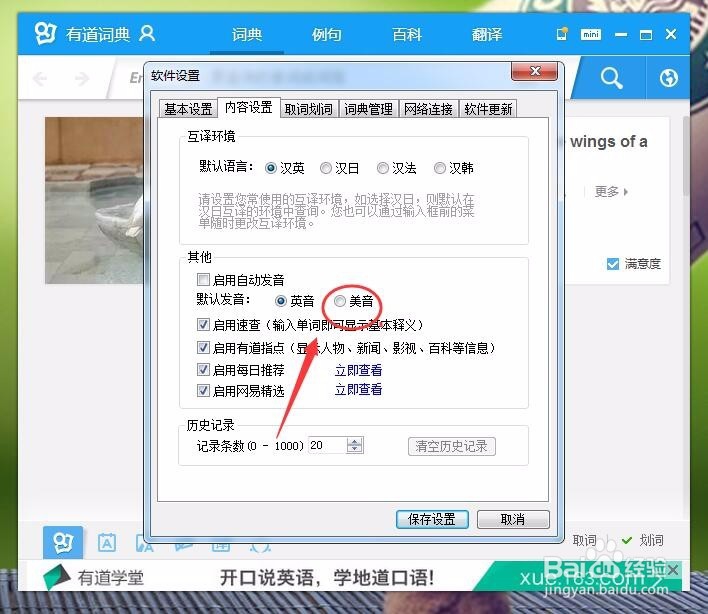Click the history record count field
This screenshot has width=708, height=614.
[327, 446]
